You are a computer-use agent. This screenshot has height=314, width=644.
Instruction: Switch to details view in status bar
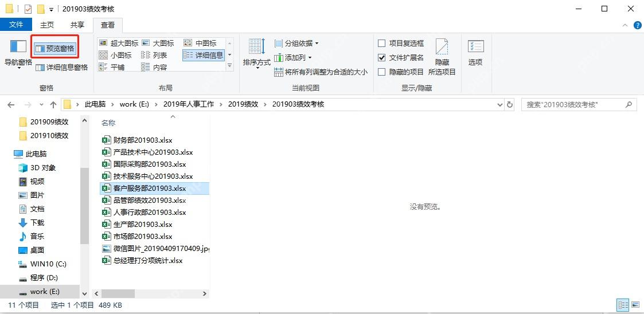pyautogui.click(x=623, y=305)
